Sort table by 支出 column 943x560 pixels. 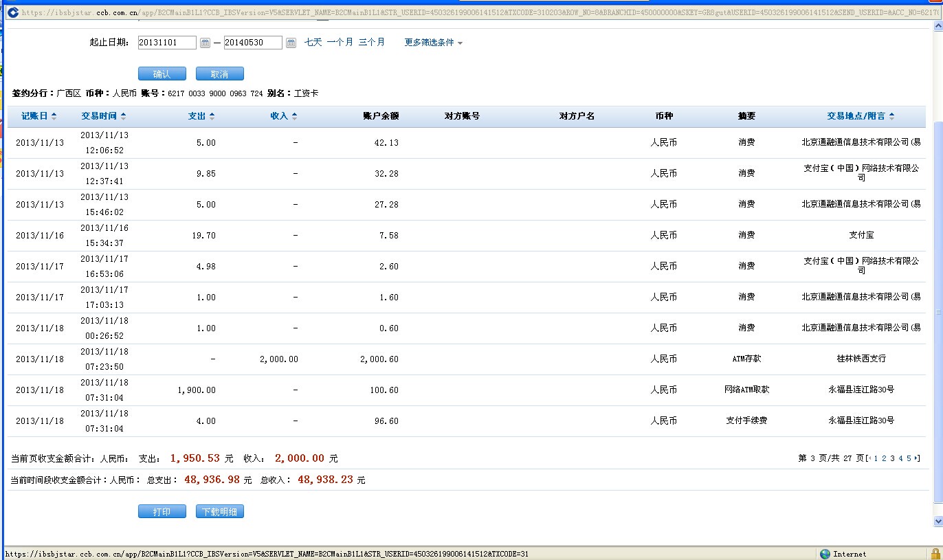click(x=201, y=116)
